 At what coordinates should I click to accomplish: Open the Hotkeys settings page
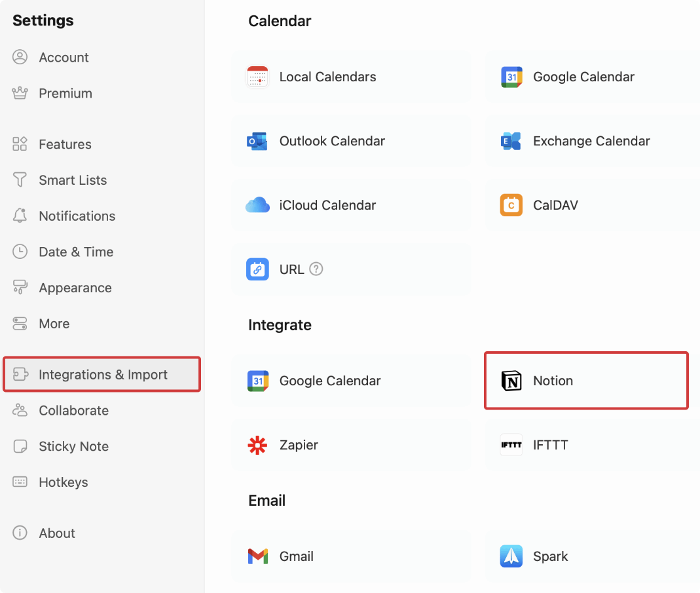tap(63, 482)
